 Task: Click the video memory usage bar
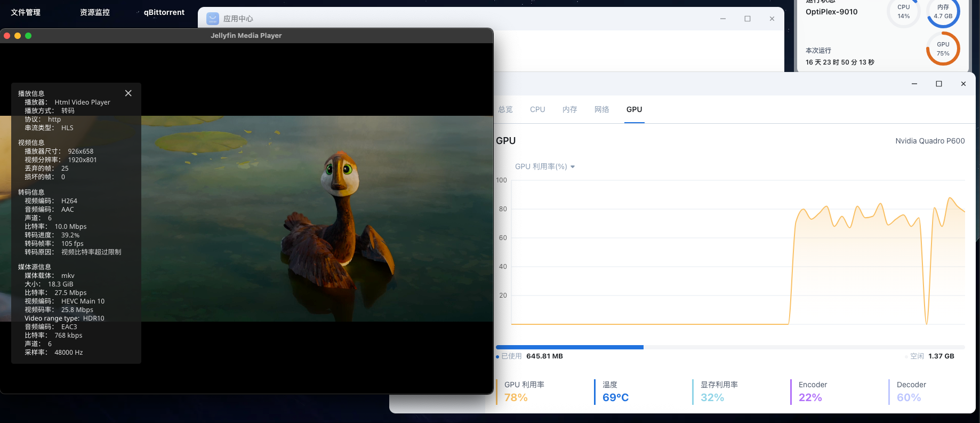pyautogui.click(x=730, y=347)
